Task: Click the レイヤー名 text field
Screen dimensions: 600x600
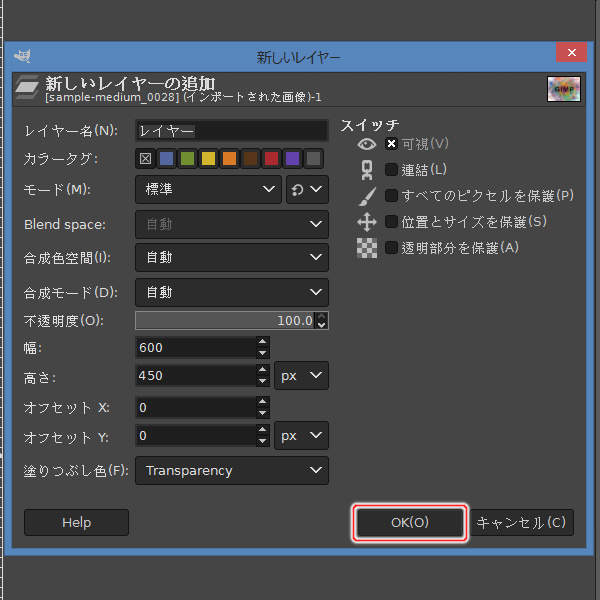Action: 232,131
